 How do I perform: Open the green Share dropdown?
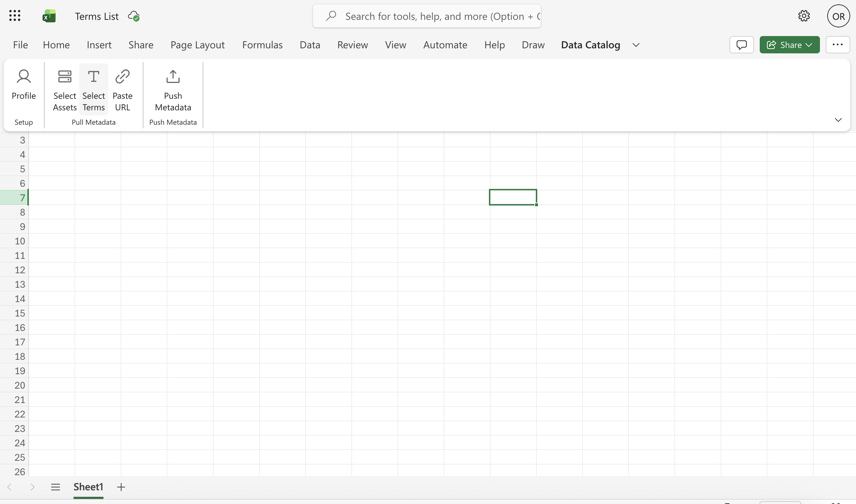pos(789,45)
